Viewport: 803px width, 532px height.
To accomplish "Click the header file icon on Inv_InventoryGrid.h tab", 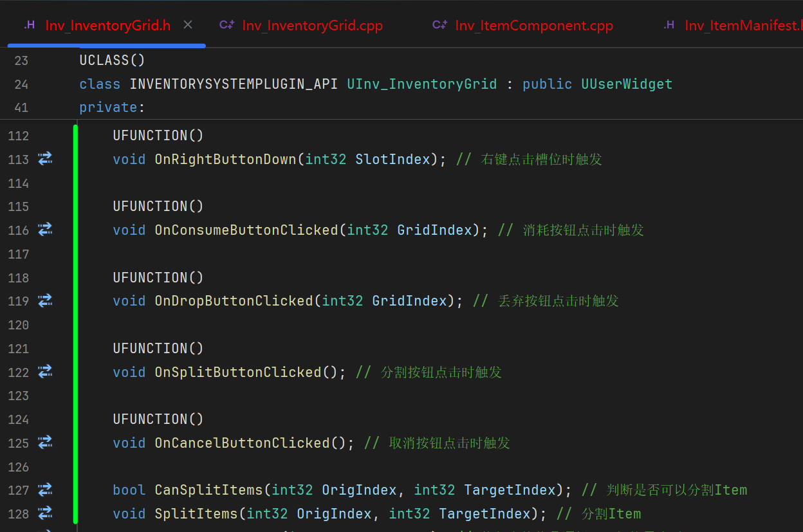I will tap(30, 25).
